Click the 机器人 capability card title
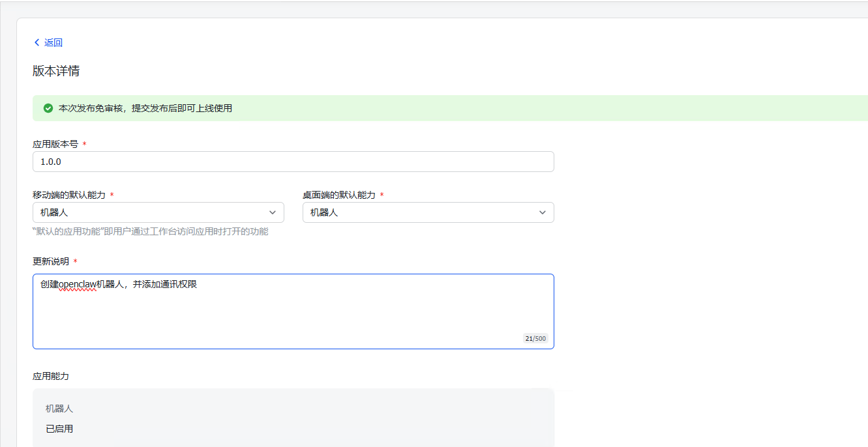 coord(59,409)
